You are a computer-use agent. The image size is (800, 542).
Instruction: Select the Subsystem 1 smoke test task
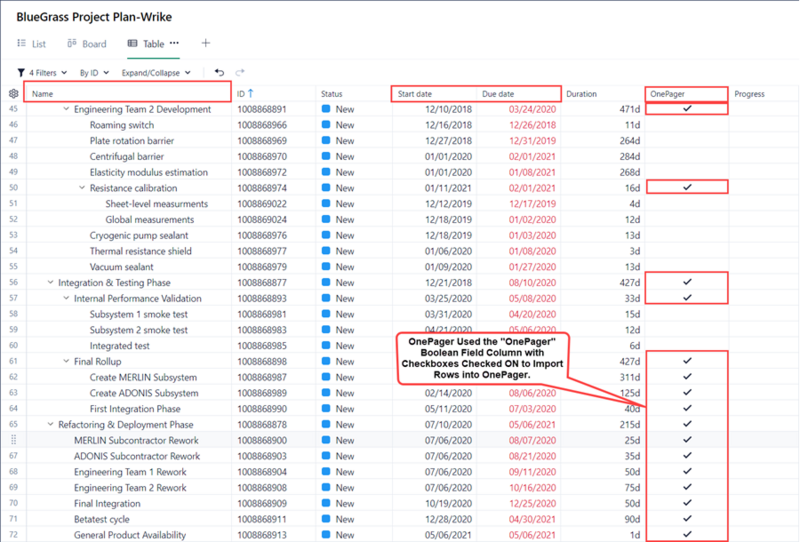coord(138,314)
